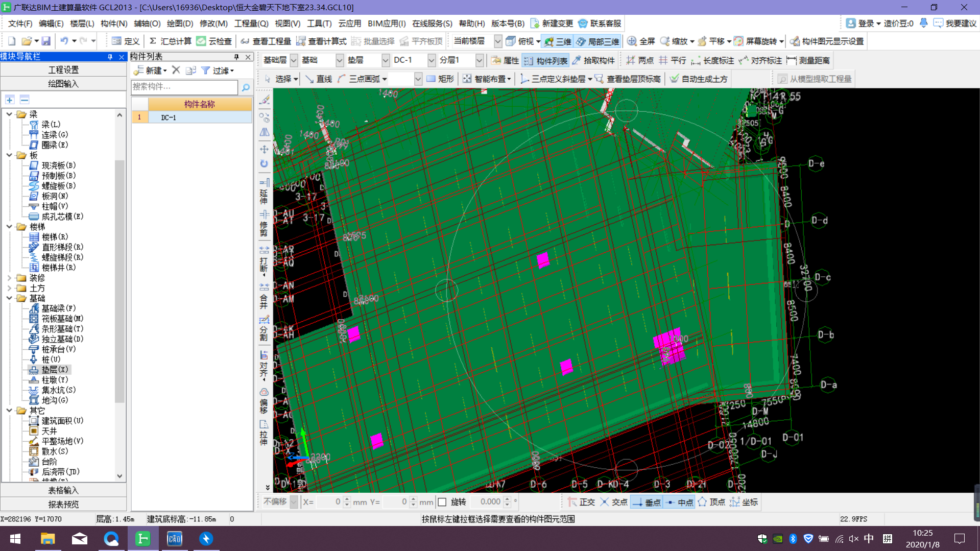Click 查看垫层顶标高 tool
Image resolution: width=980 pixels, height=551 pixels.
coord(628,79)
